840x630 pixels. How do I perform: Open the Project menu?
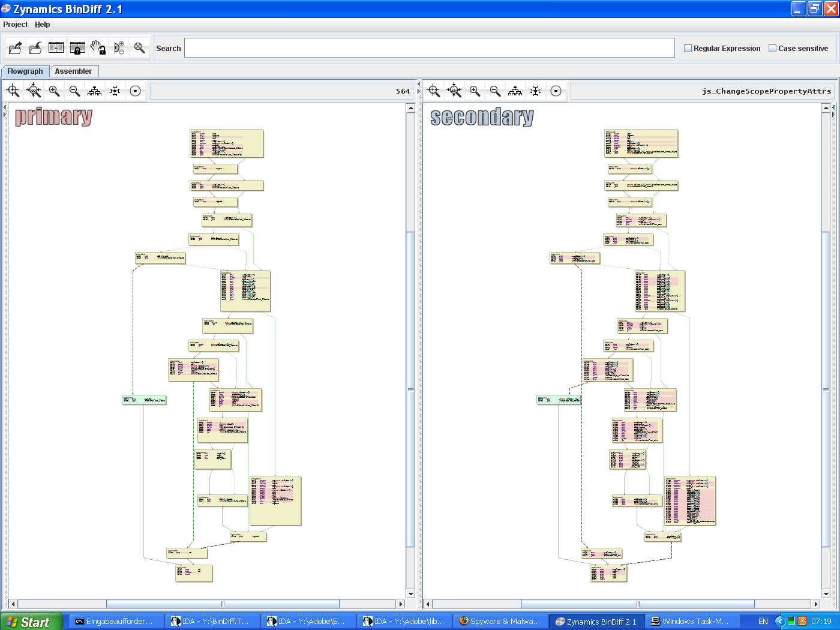point(15,25)
